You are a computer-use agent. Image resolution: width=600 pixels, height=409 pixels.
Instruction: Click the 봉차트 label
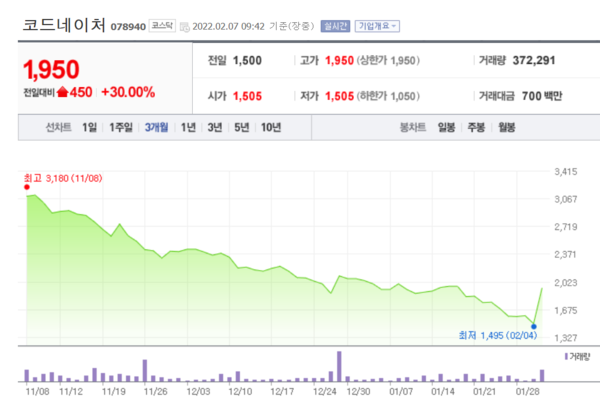[412, 127]
